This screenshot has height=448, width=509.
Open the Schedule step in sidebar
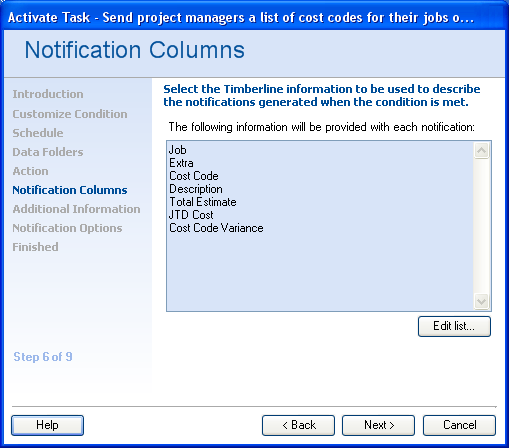tap(38, 133)
